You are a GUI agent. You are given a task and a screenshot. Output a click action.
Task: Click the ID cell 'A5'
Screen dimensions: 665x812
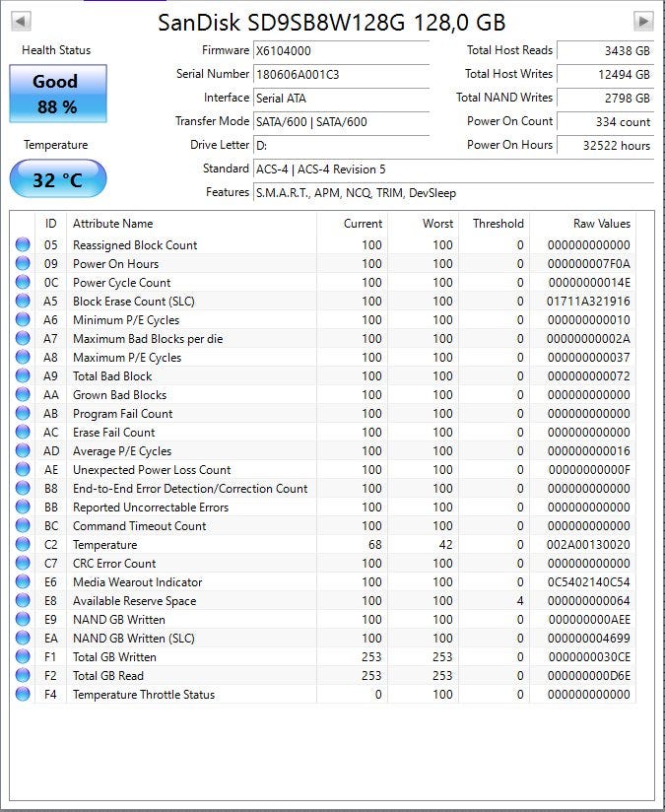pyautogui.click(x=50, y=302)
